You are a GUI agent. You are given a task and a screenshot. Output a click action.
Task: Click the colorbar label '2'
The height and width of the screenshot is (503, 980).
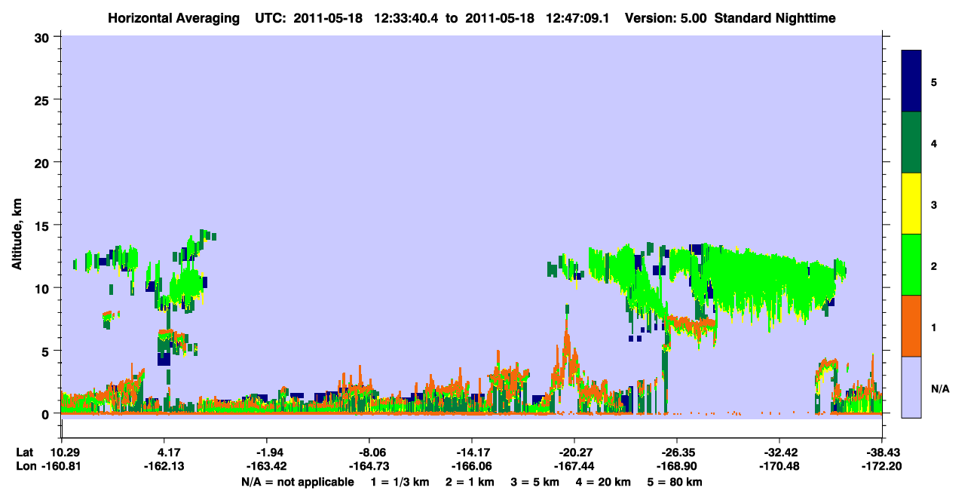[x=934, y=265]
